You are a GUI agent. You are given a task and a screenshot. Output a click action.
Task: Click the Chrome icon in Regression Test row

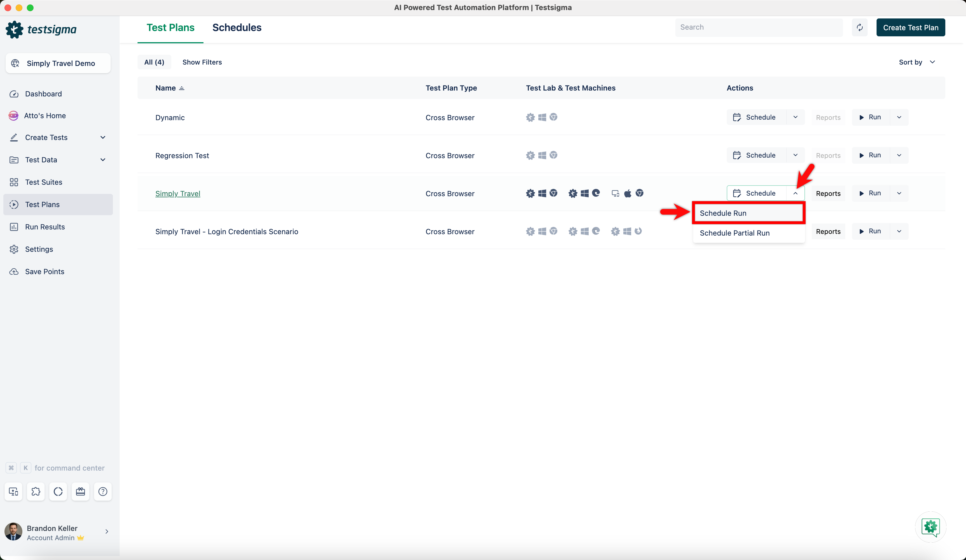553,155
